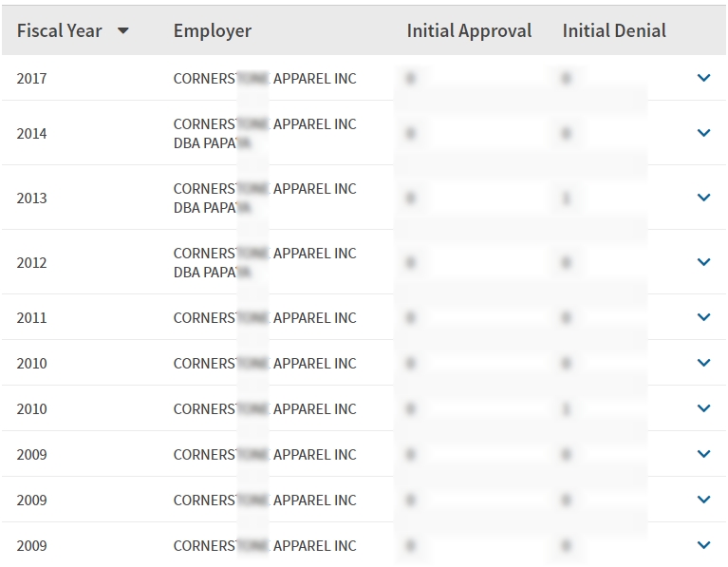Click the Initial Denial column header

[x=614, y=31]
